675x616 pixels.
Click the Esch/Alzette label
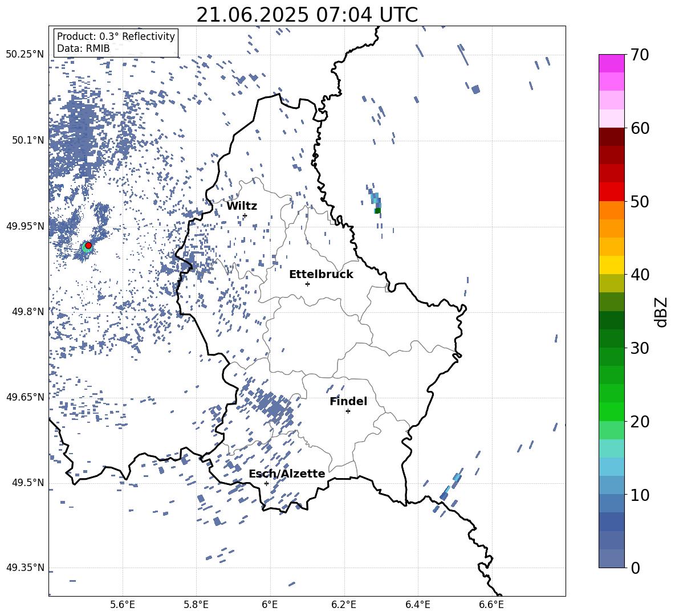(x=287, y=474)
